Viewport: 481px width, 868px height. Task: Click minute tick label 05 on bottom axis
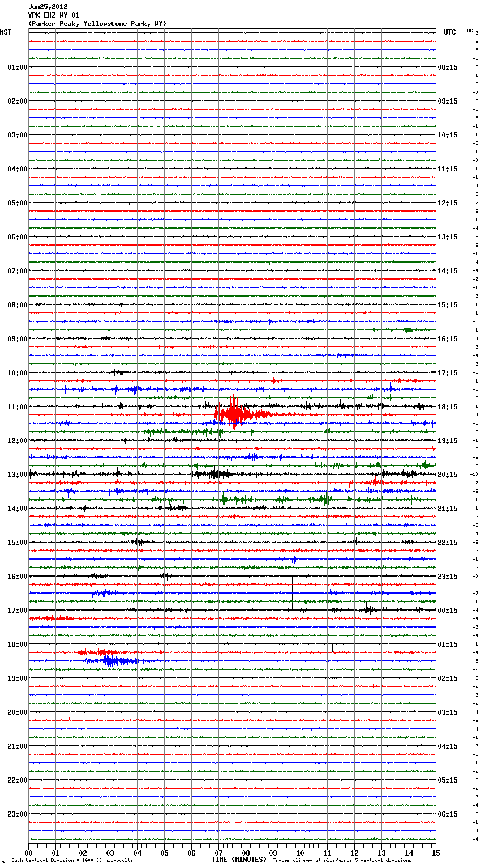pyautogui.click(x=165, y=853)
